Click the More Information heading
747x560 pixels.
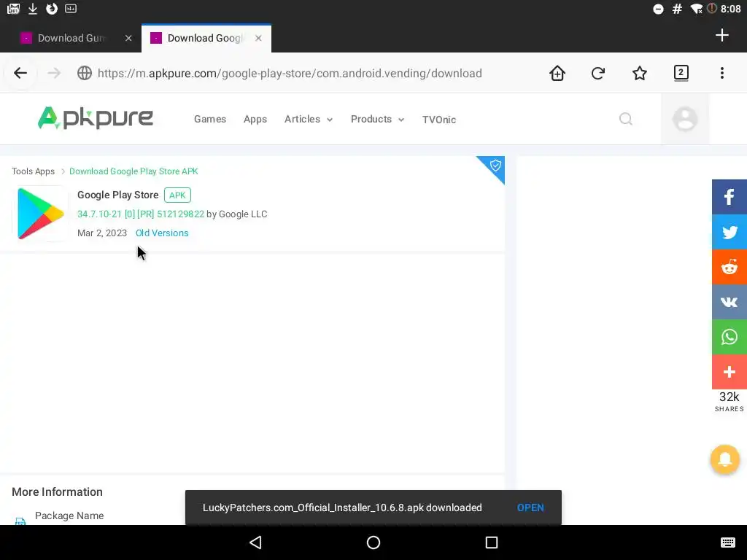coord(57,491)
